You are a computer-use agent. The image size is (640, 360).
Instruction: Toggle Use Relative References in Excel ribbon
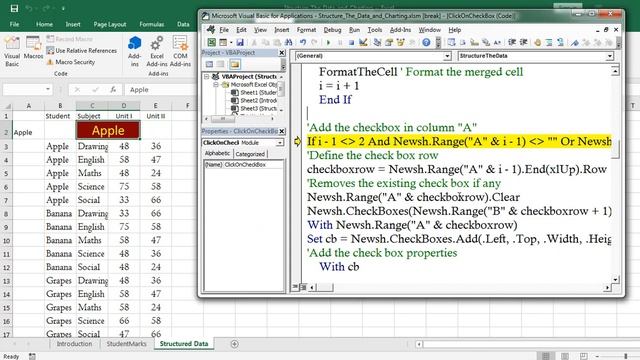82,51
